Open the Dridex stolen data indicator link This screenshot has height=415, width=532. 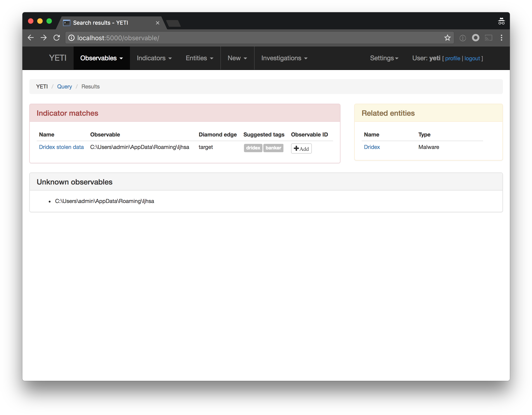(x=61, y=147)
